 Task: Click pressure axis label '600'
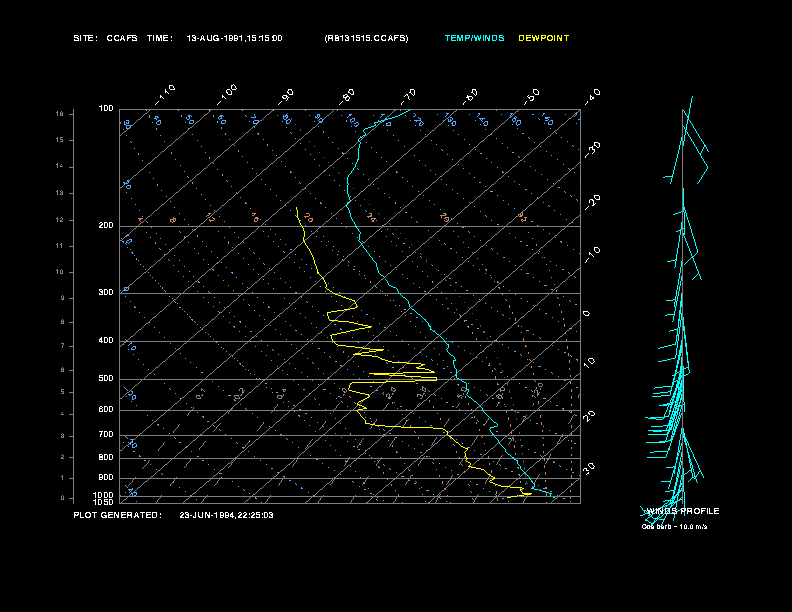pyautogui.click(x=106, y=410)
